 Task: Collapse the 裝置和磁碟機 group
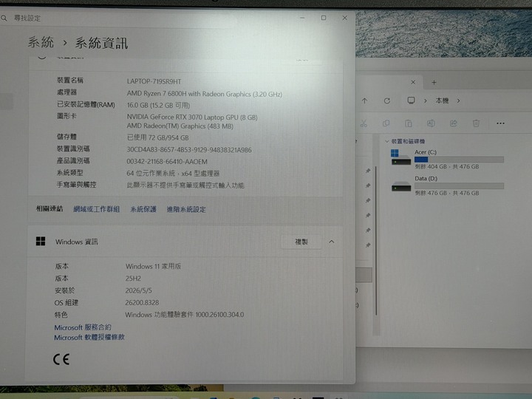pyautogui.click(x=386, y=141)
